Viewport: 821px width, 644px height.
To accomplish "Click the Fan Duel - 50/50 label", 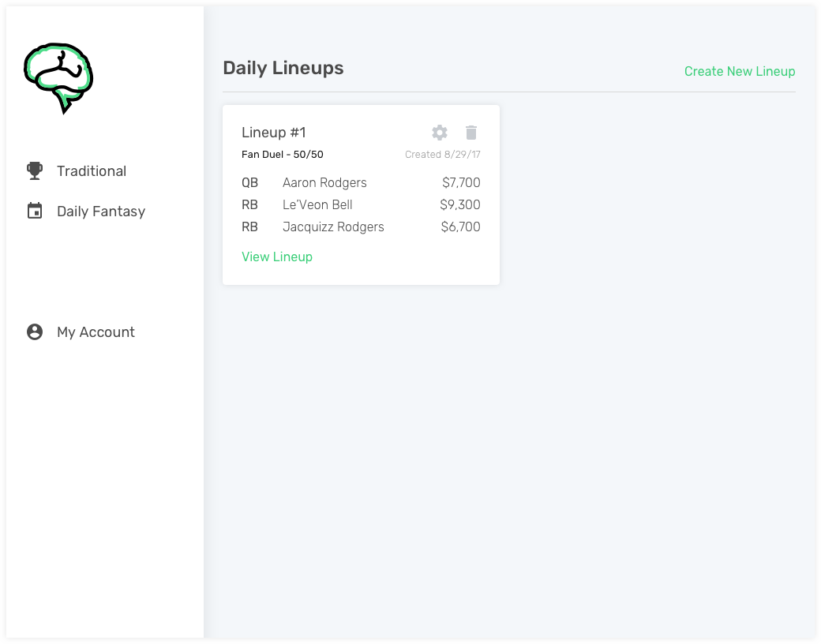I will click(x=283, y=155).
